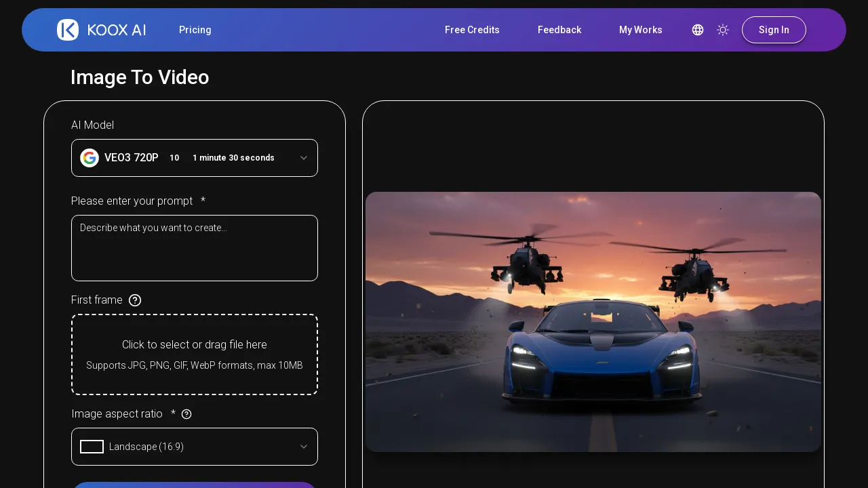Open the First frame help icon
The height and width of the screenshot is (488, 868).
point(135,300)
